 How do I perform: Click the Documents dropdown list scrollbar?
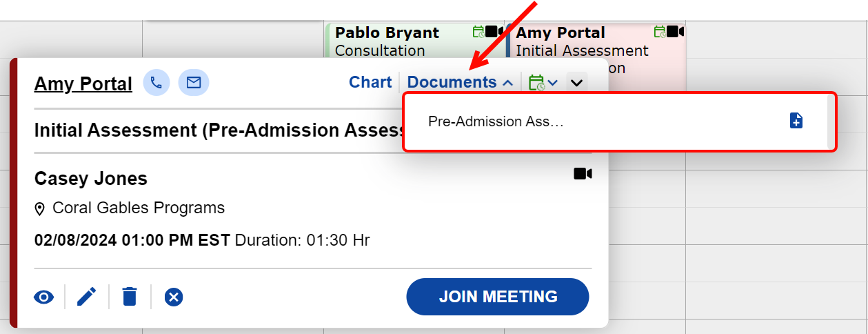[x=831, y=121]
